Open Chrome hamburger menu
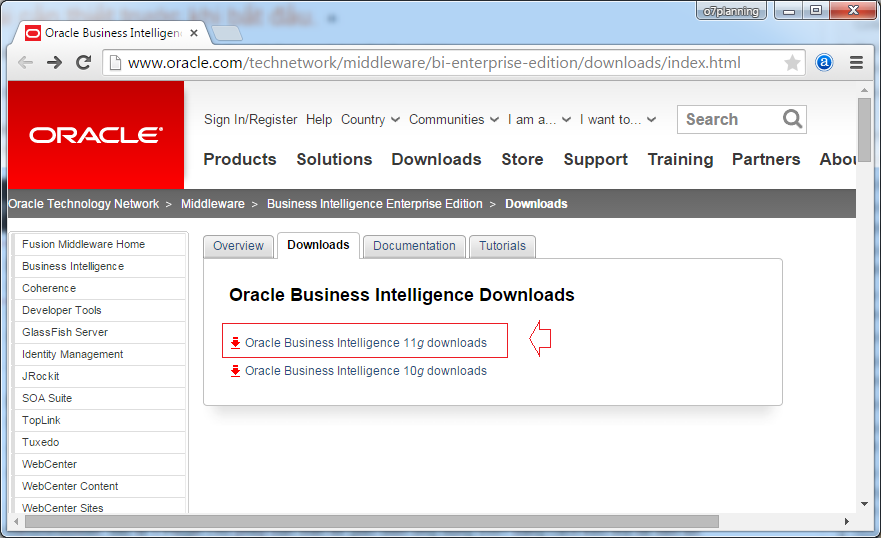The width and height of the screenshot is (881, 538). click(x=856, y=62)
